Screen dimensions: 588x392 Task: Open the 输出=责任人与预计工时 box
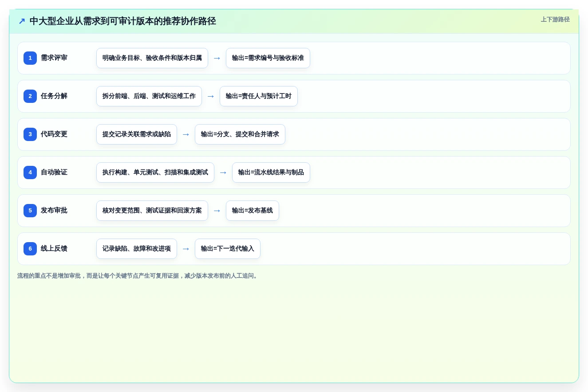pyautogui.click(x=259, y=96)
